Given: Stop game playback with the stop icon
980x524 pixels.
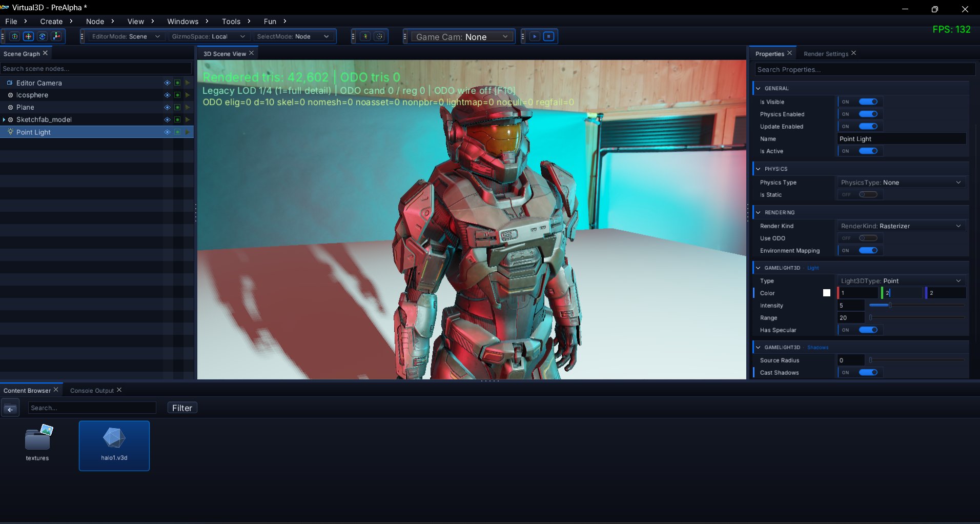Looking at the screenshot, I should 548,36.
